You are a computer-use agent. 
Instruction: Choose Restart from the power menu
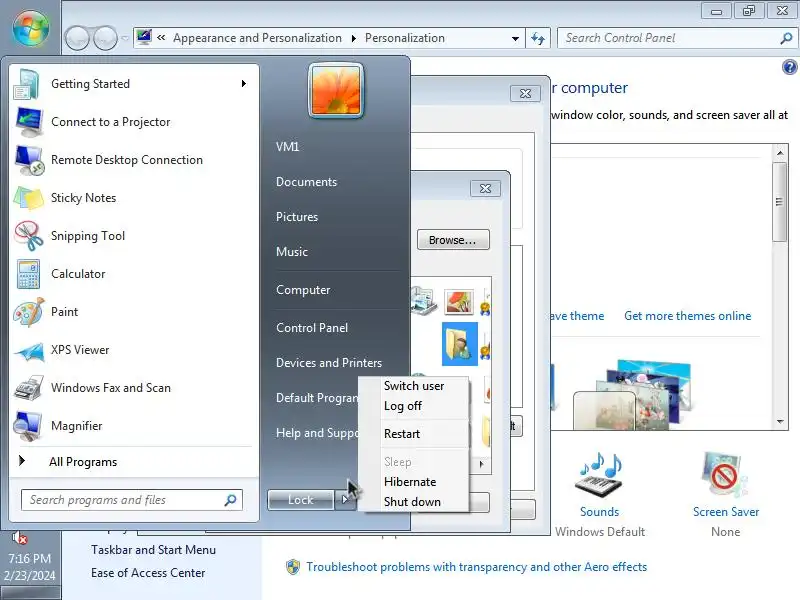[414, 434]
